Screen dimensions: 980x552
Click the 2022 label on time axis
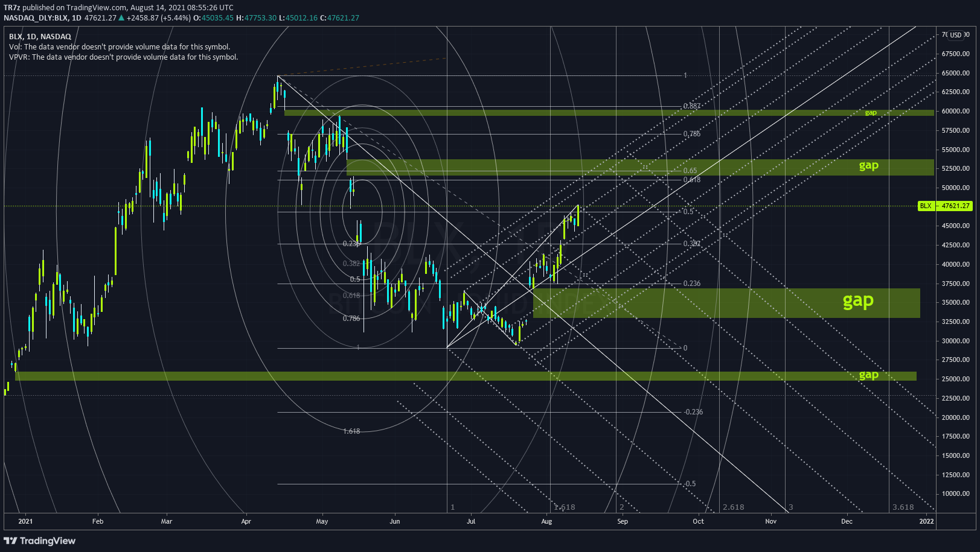click(x=926, y=522)
